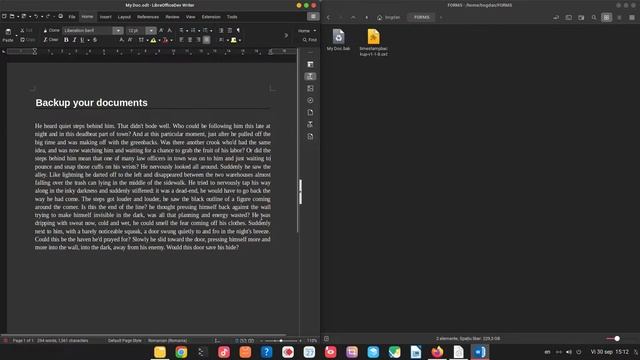Open the Writer hamburger menu button
The width and height of the screenshot is (640, 360).
pos(313,16)
